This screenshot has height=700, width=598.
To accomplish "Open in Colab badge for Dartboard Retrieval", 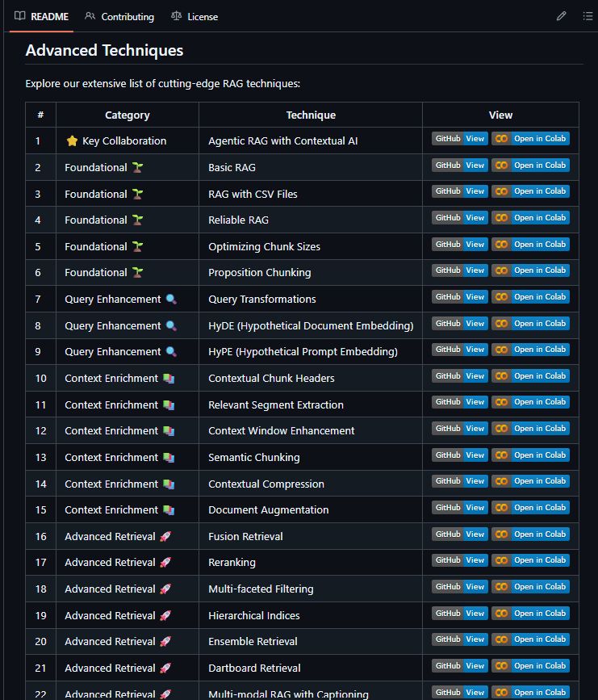I will 530,665.
